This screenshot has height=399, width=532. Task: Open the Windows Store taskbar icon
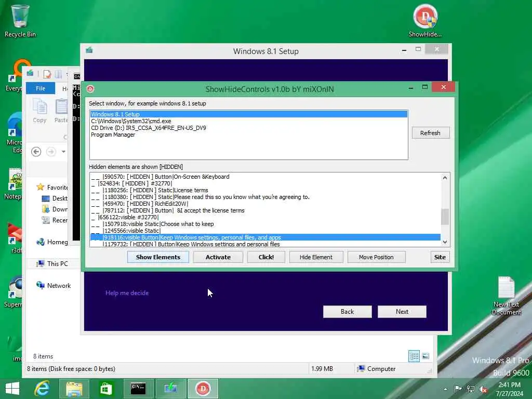click(106, 389)
